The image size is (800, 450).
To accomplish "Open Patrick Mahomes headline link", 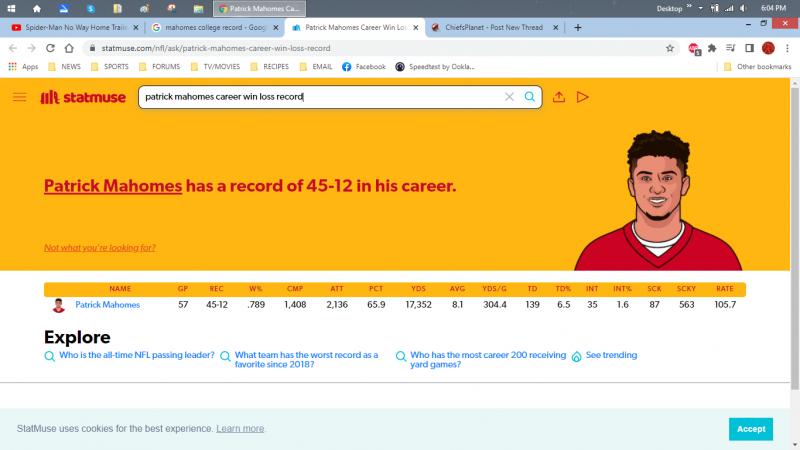I will tap(113, 186).
